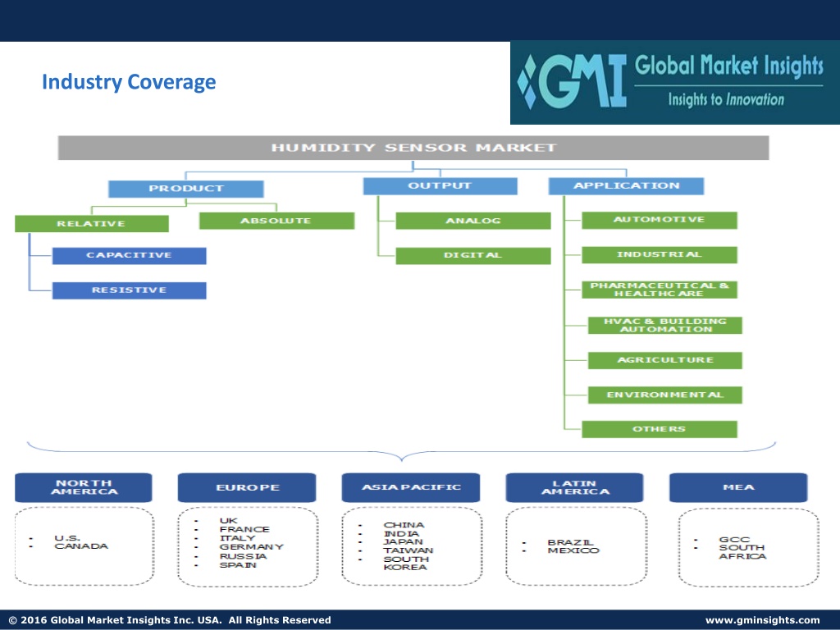Click CHINA in the Asia Pacific list
Screen dimensions: 840x630
(x=404, y=525)
